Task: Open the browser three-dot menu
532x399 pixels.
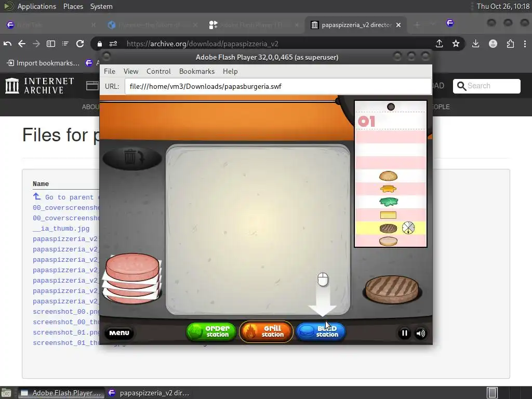Action: click(x=525, y=44)
